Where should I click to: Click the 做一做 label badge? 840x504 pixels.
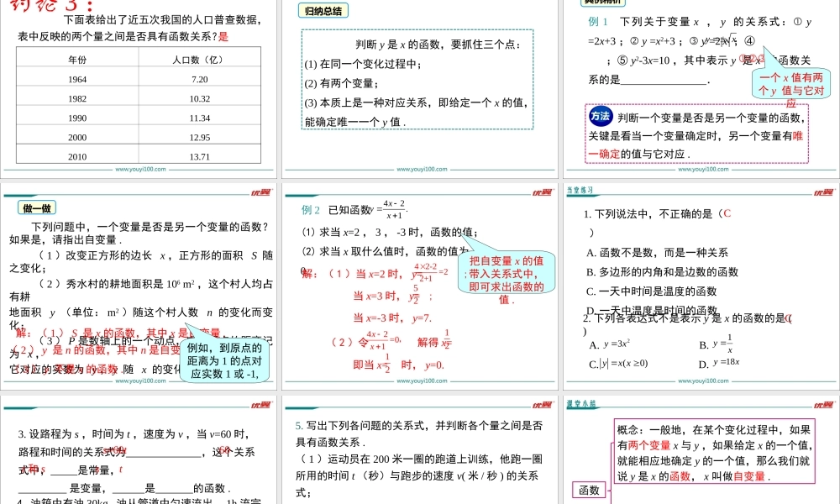coord(37,208)
